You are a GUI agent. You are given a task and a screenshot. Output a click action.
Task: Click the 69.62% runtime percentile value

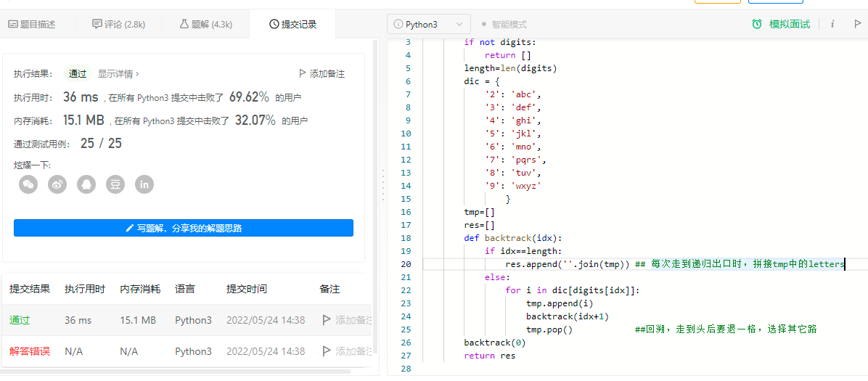tap(249, 97)
